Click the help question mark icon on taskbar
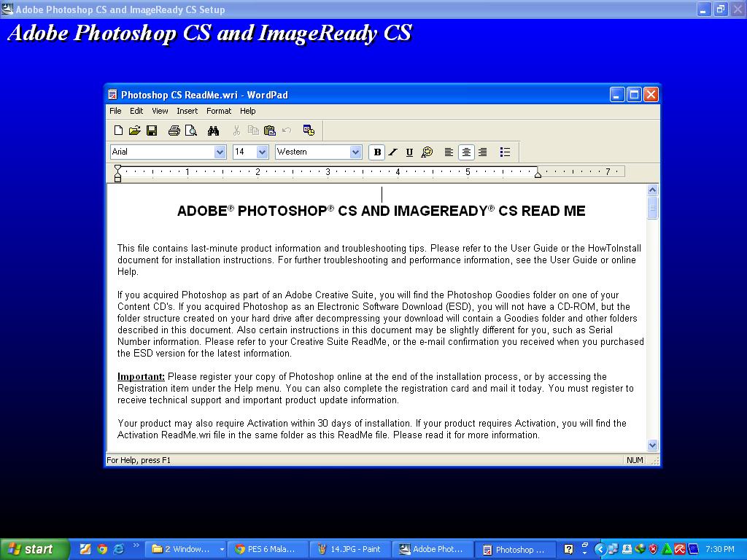The image size is (747, 560). (568, 549)
